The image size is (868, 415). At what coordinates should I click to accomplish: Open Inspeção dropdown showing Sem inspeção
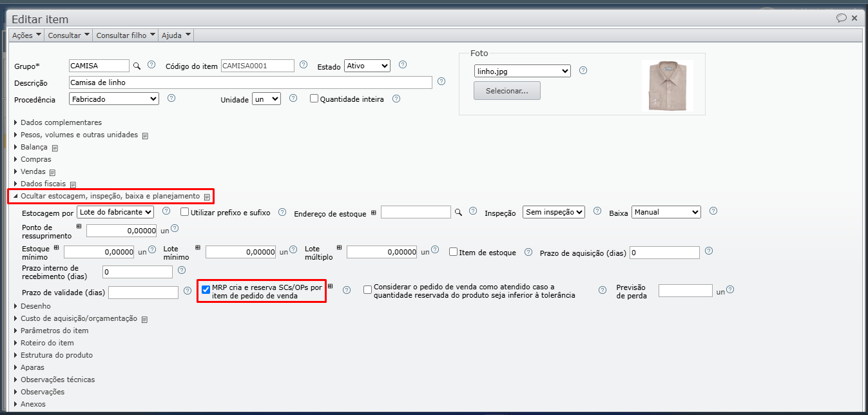(554, 211)
